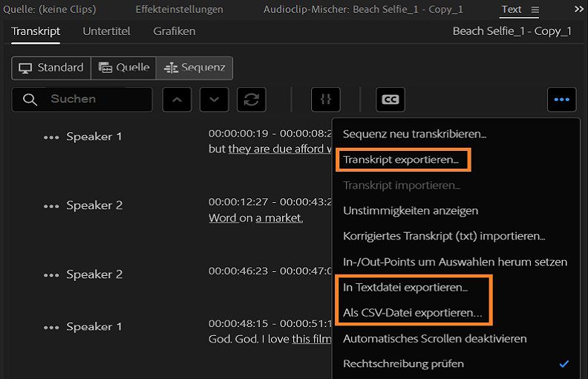Switch to Quelle transcript view
This screenshot has height=379, width=588.
pos(124,68)
